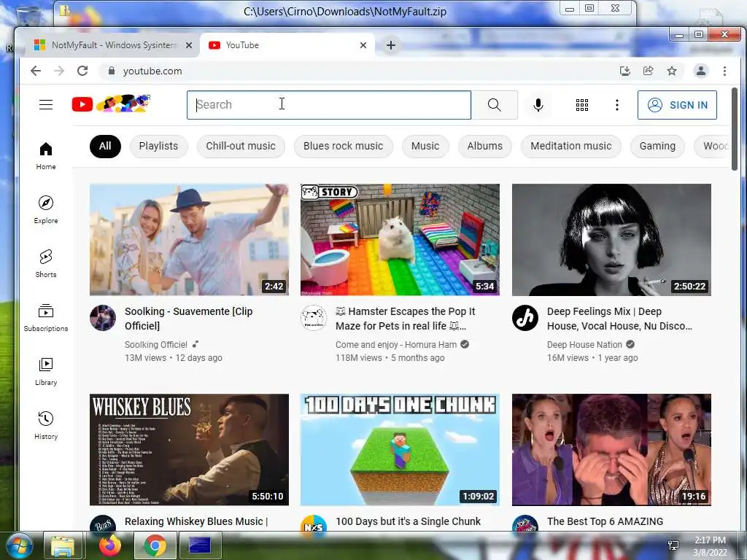Click the network icon in system tray
The image size is (747, 560).
673,545
